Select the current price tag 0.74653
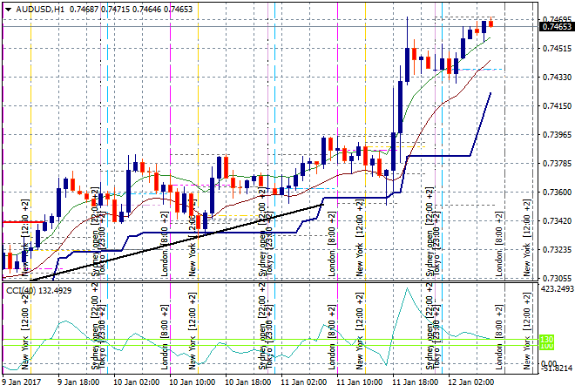575x392 pixels. tap(556, 27)
